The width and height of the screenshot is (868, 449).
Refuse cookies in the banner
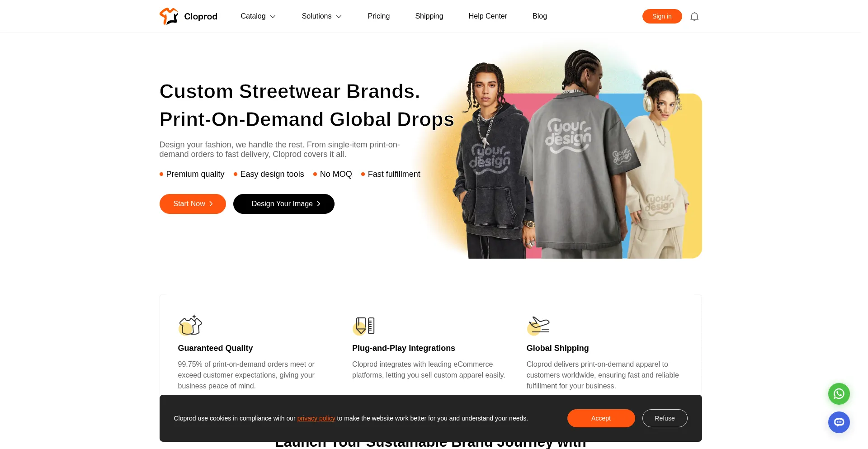[x=665, y=418]
